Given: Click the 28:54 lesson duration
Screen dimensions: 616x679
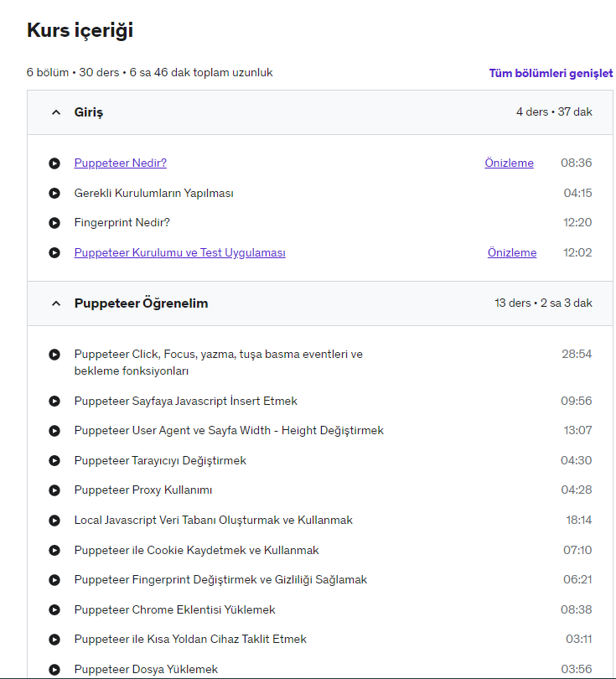Looking at the screenshot, I should (x=577, y=355).
